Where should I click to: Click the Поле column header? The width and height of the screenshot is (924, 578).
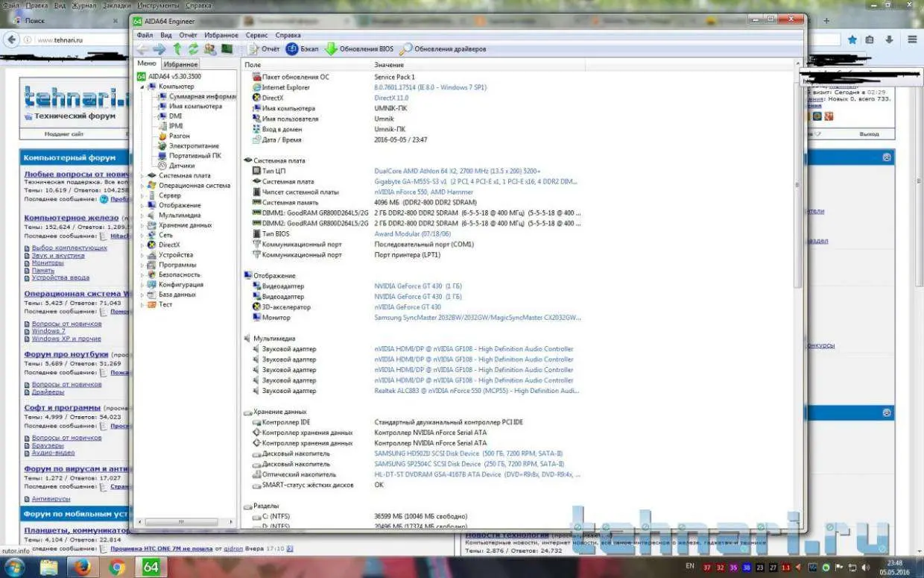[x=253, y=66]
